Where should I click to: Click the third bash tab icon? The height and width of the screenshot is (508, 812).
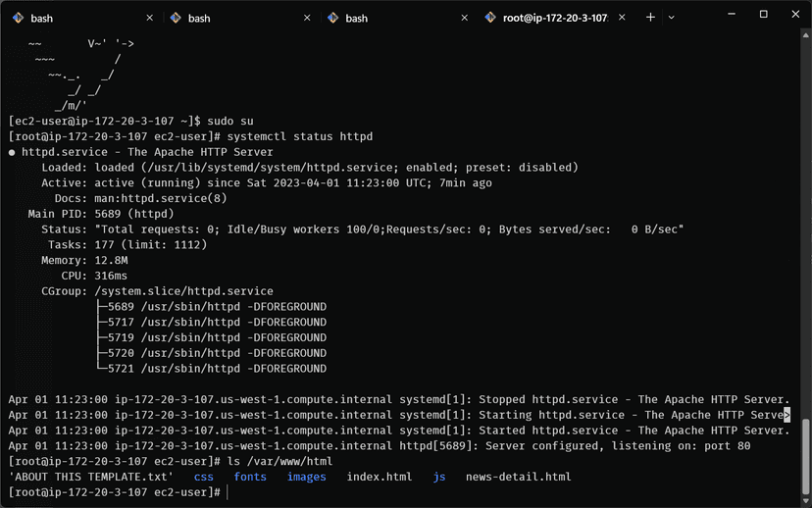(x=333, y=18)
